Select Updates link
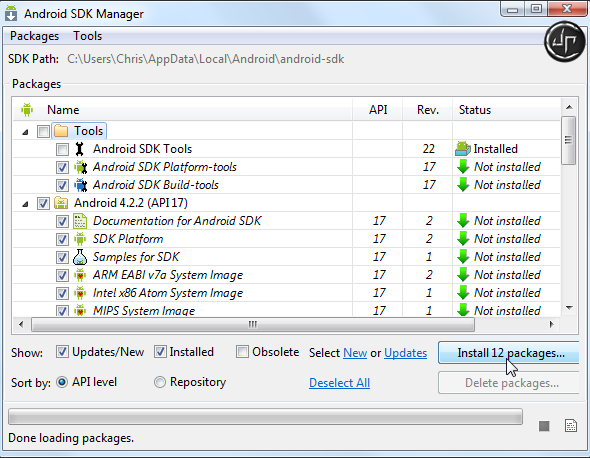The height and width of the screenshot is (458, 590). click(x=405, y=353)
